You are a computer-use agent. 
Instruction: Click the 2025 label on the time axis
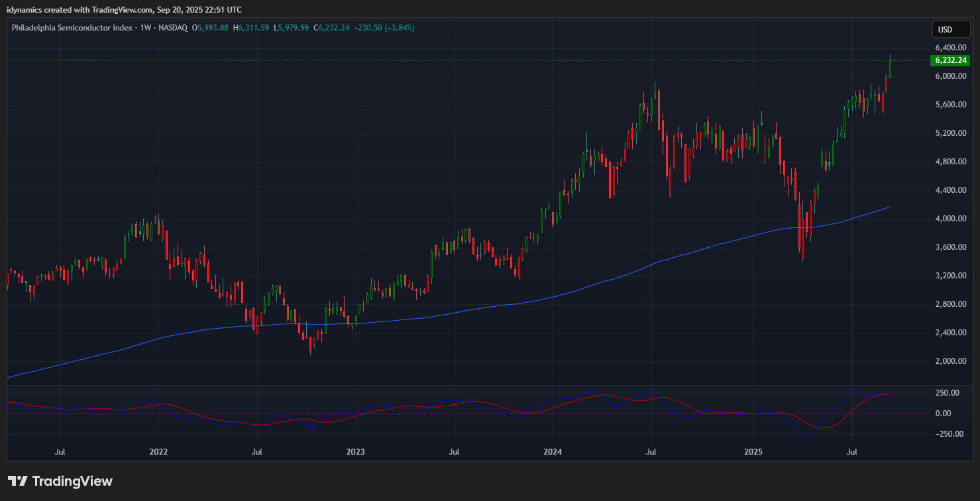click(x=753, y=452)
